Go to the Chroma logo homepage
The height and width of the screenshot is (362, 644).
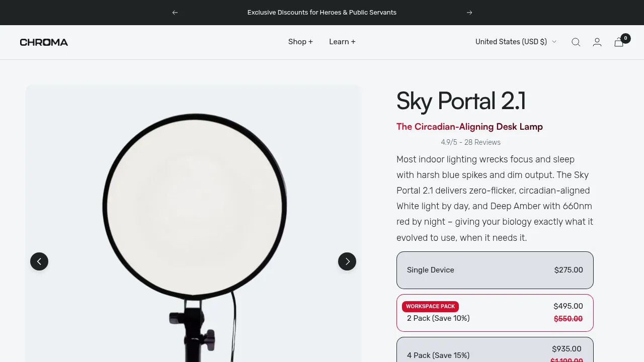tap(44, 42)
